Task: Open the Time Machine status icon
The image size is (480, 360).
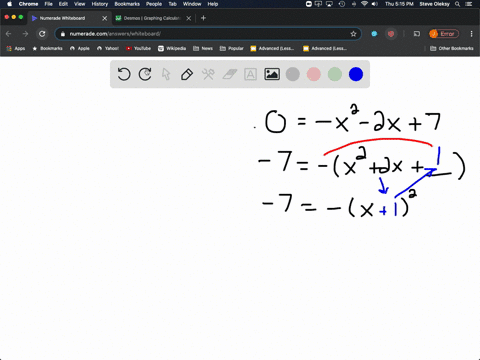Action: coord(342,4)
